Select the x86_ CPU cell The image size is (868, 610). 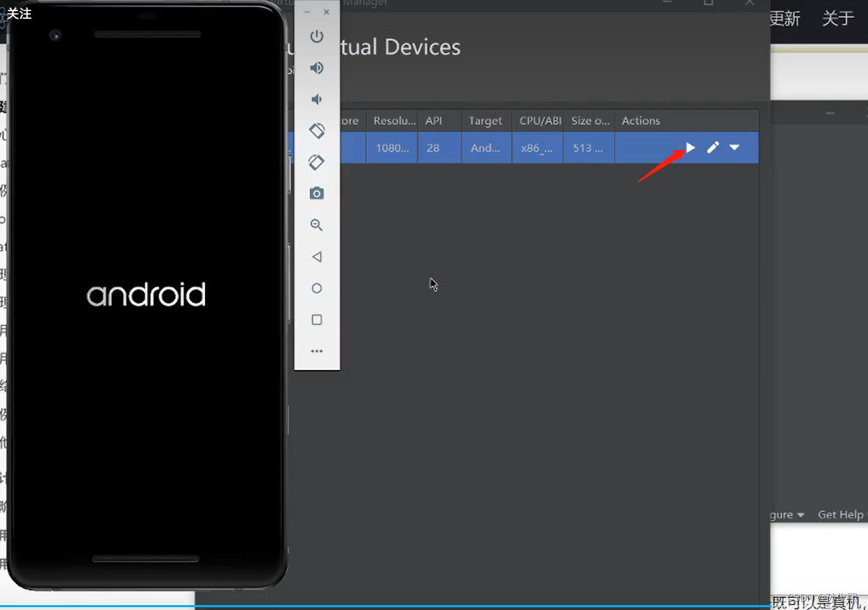(x=537, y=148)
